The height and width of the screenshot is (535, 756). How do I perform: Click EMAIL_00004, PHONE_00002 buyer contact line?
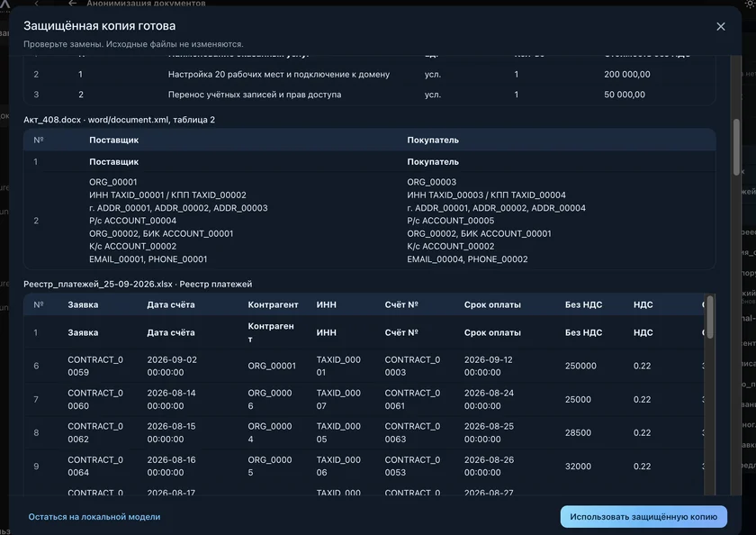point(467,259)
